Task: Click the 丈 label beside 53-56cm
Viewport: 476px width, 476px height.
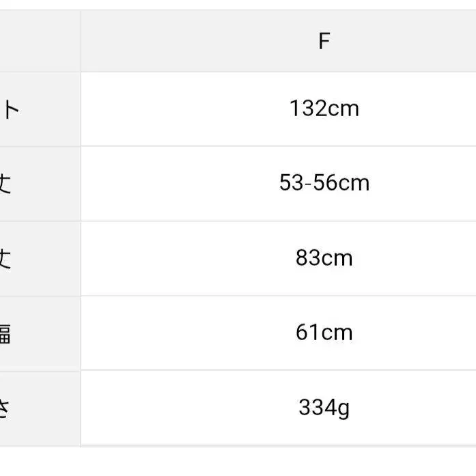Action: pyautogui.click(x=5, y=184)
